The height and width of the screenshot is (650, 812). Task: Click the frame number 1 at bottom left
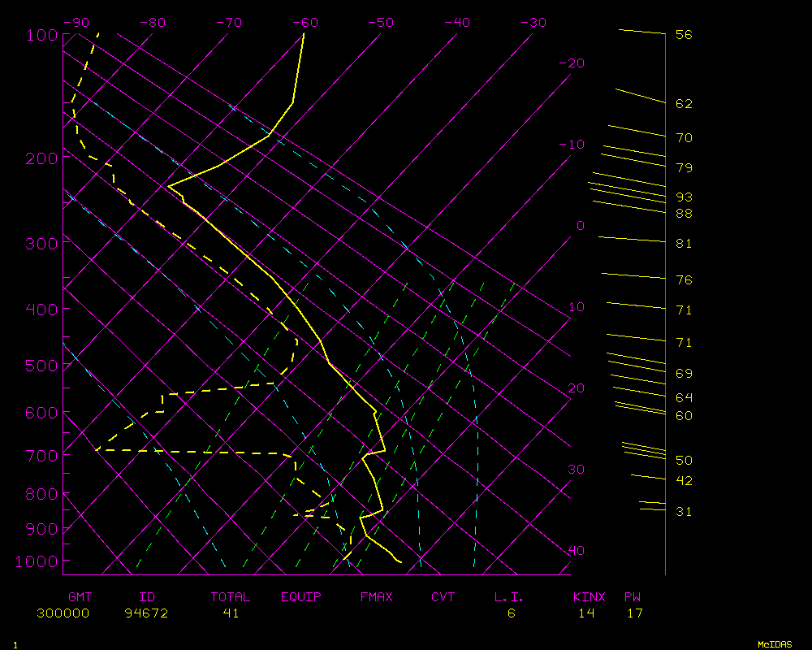15,645
